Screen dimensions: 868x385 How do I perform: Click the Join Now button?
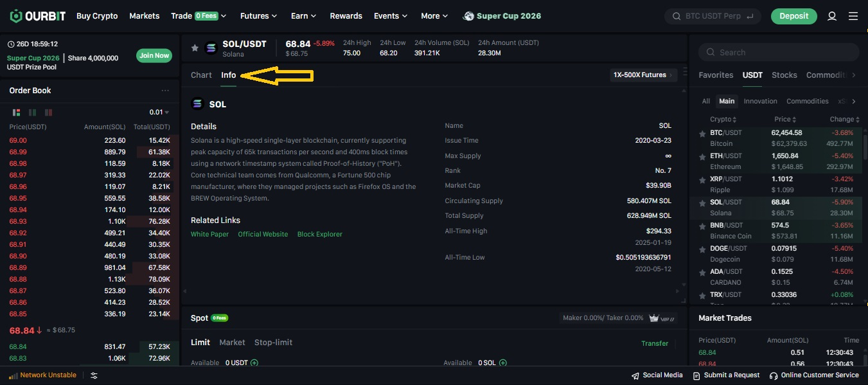[154, 55]
